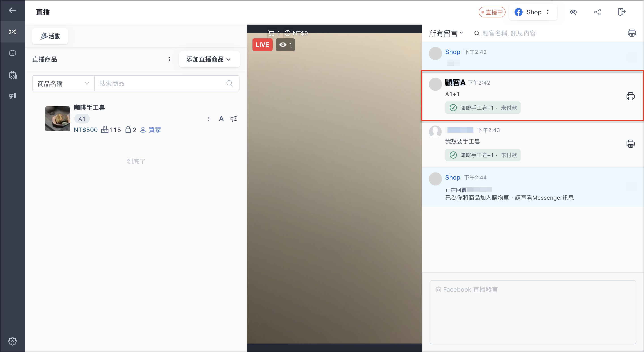This screenshot has height=352, width=644.
Task: Open the megaphone broadcast sidebar icon
Action: click(13, 96)
